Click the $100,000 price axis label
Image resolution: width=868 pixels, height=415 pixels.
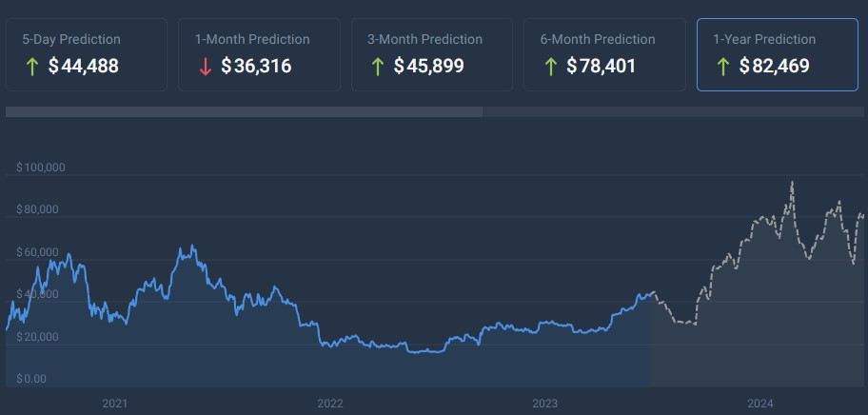[40, 168]
